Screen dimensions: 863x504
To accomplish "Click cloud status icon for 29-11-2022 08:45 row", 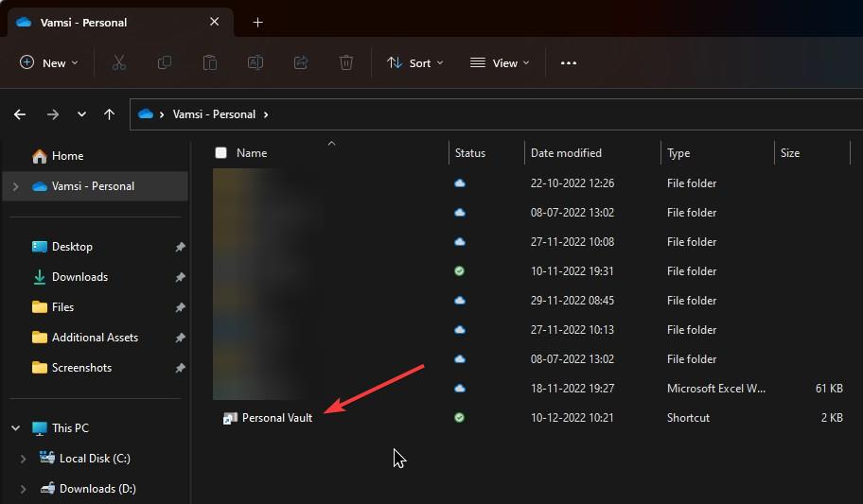I will point(460,301).
